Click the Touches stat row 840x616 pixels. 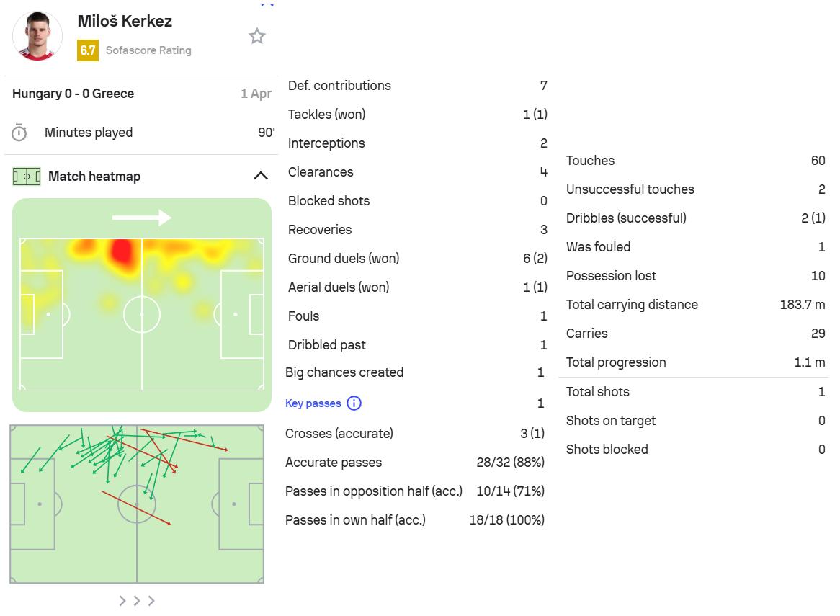click(695, 161)
